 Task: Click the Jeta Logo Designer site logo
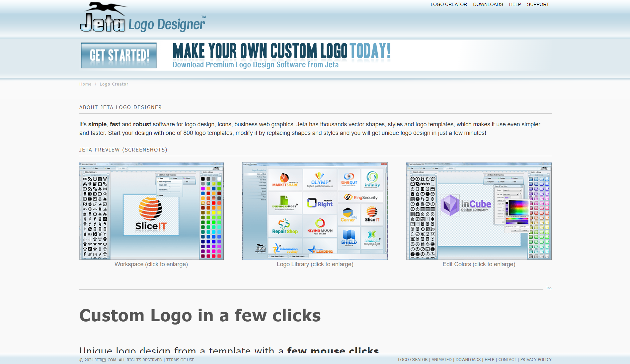pos(143,17)
